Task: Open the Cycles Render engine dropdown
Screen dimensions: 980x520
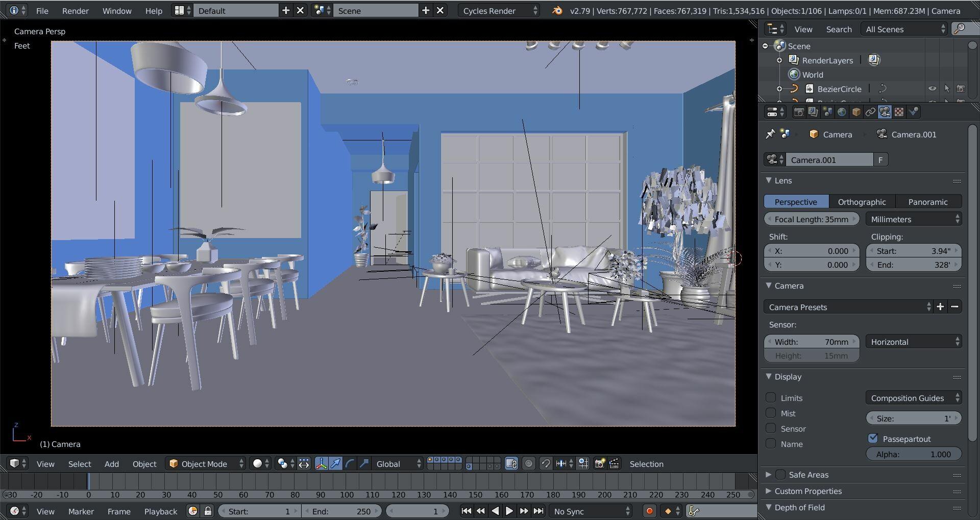Action: [499, 11]
